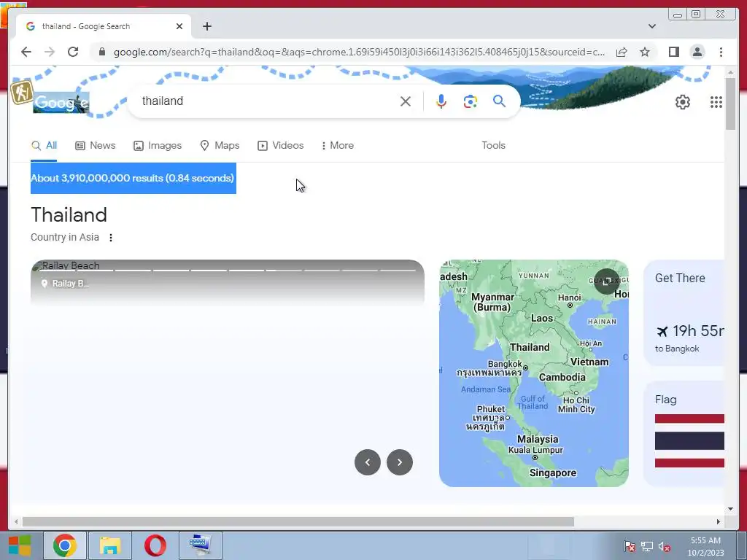The height and width of the screenshot is (560, 747).
Task: Click the horizontal scrollbar thumb
Action: point(298,521)
